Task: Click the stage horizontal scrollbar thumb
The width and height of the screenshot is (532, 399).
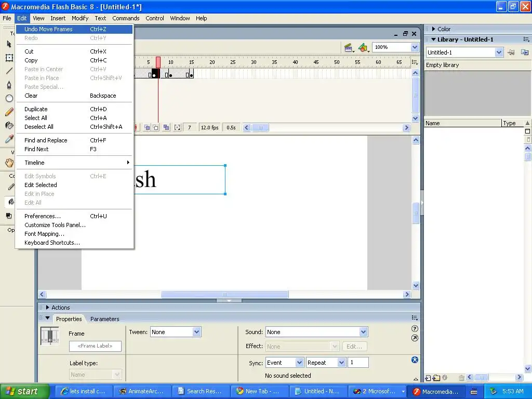Action: click(224, 295)
